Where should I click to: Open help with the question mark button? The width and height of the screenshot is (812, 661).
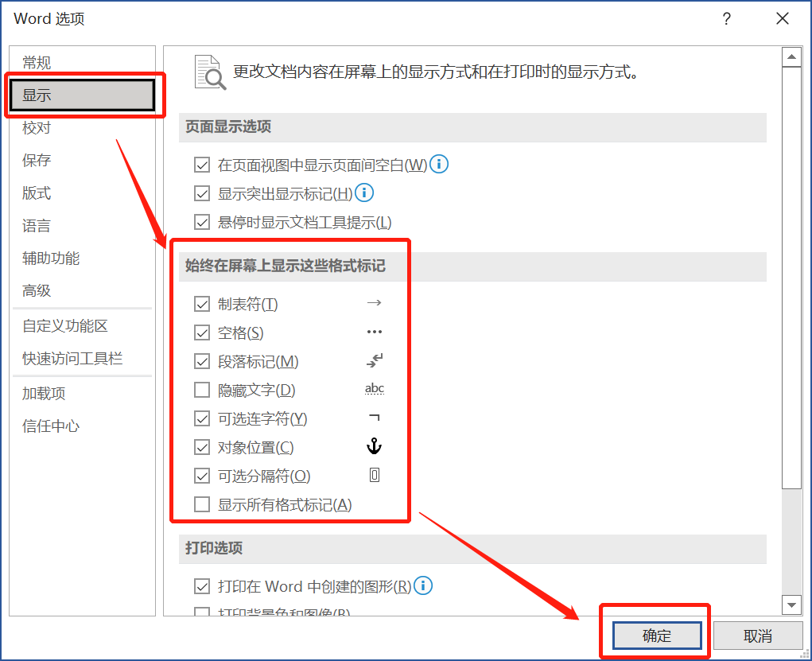727,18
